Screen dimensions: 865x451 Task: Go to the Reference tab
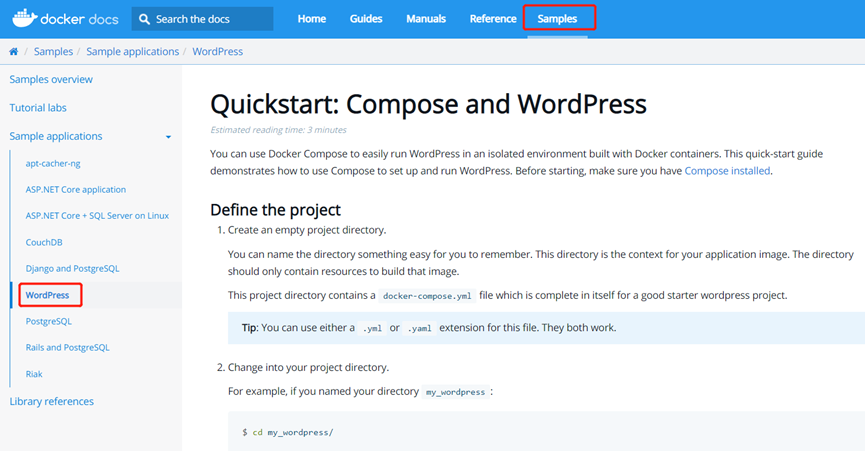click(493, 19)
